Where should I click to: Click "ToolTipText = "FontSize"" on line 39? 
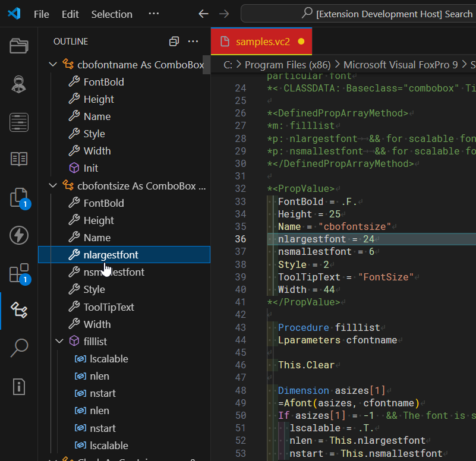click(x=346, y=277)
